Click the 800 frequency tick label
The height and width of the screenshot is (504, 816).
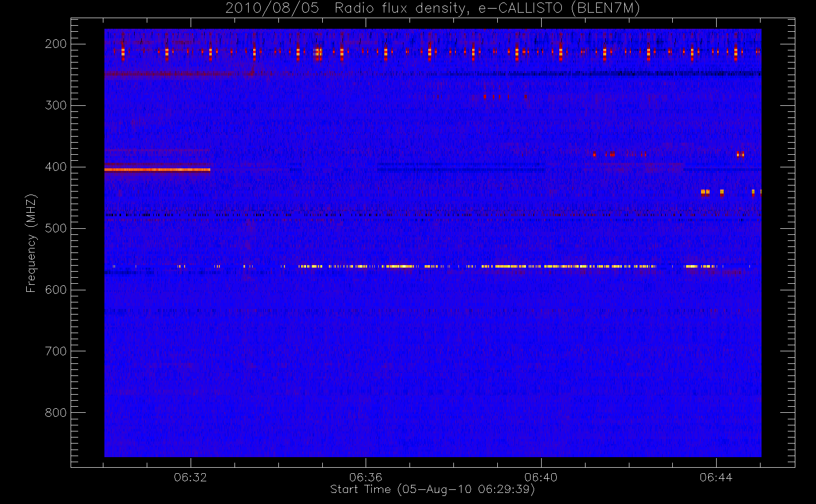point(56,413)
